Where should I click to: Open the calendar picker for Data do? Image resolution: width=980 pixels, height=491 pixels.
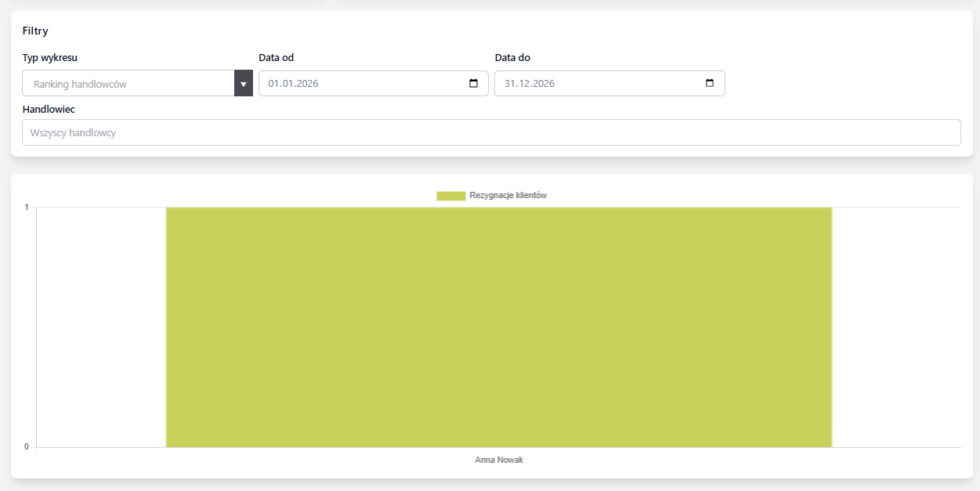(x=710, y=84)
